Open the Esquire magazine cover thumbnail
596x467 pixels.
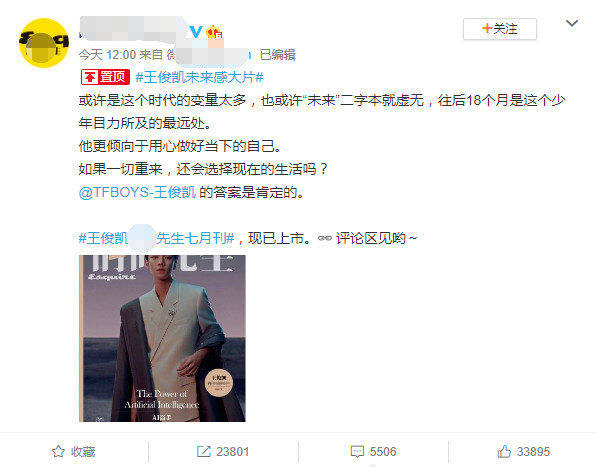pyautogui.click(x=162, y=338)
